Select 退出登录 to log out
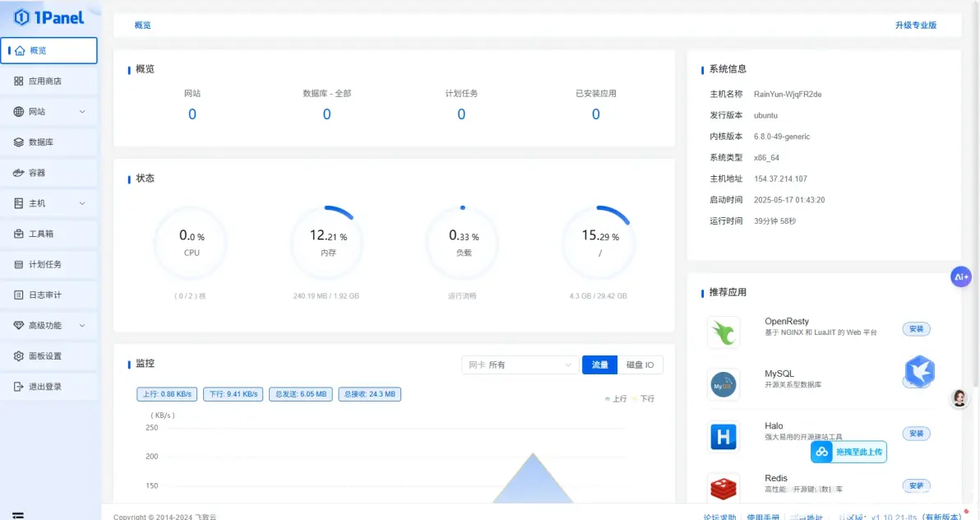Image resolution: width=980 pixels, height=520 pixels. (x=49, y=387)
